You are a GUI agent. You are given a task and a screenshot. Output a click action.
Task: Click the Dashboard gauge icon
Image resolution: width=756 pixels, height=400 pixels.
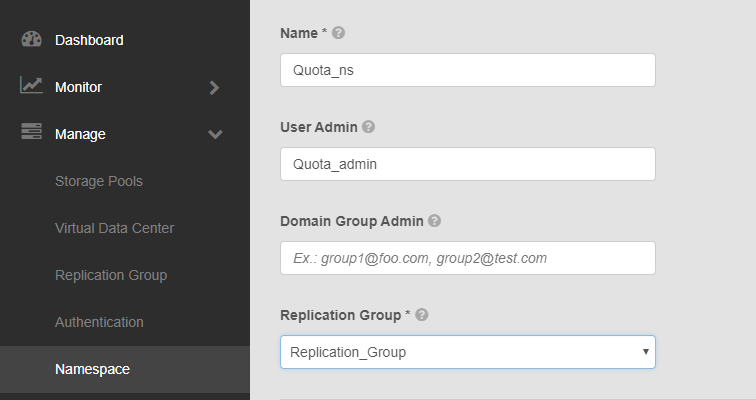coord(31,40)
